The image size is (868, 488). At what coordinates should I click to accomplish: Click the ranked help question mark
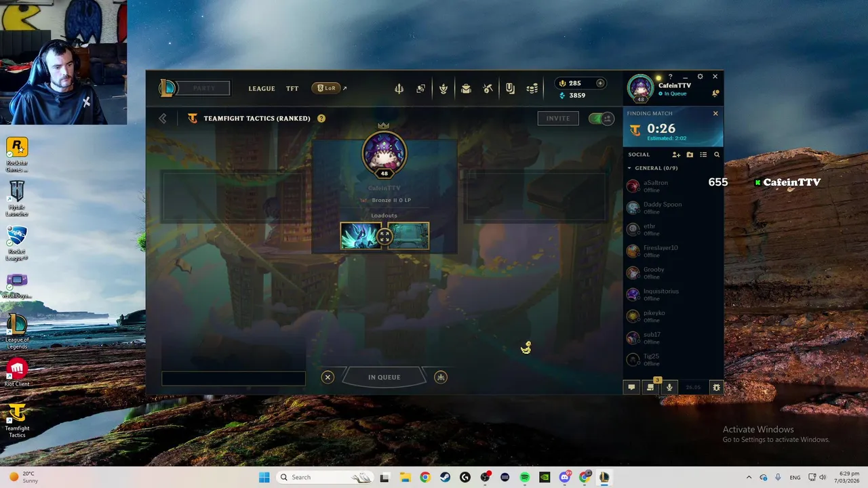point(321,119)
